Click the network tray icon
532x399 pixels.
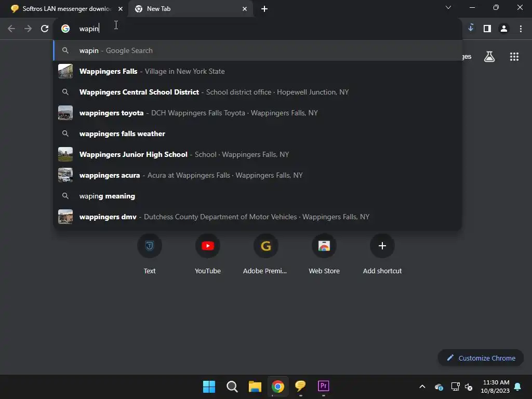coord(455,387)
